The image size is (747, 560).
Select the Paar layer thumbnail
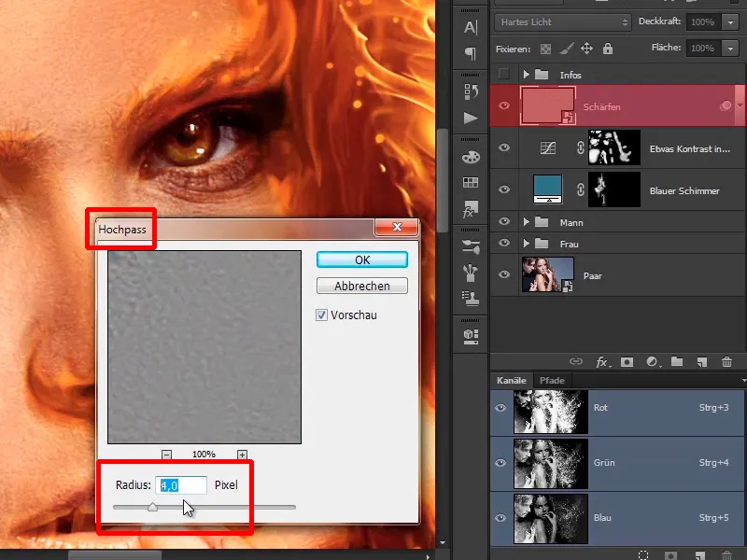[x=548, y=274]
